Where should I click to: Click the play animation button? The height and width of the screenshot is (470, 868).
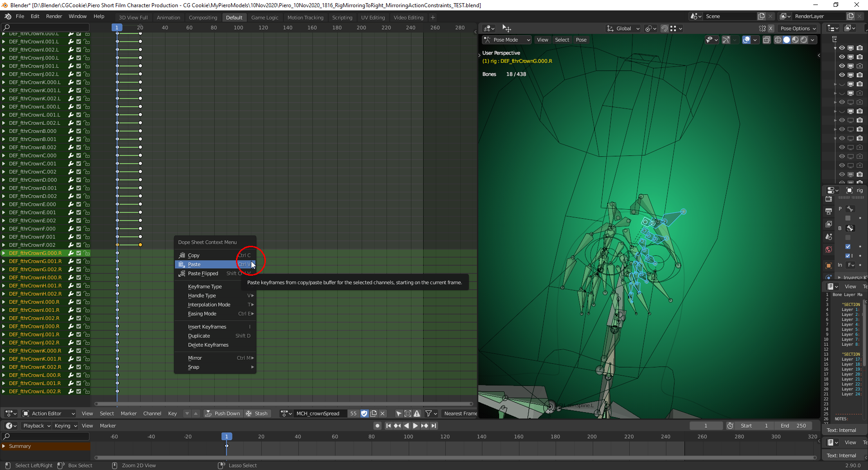click(415, 426)
